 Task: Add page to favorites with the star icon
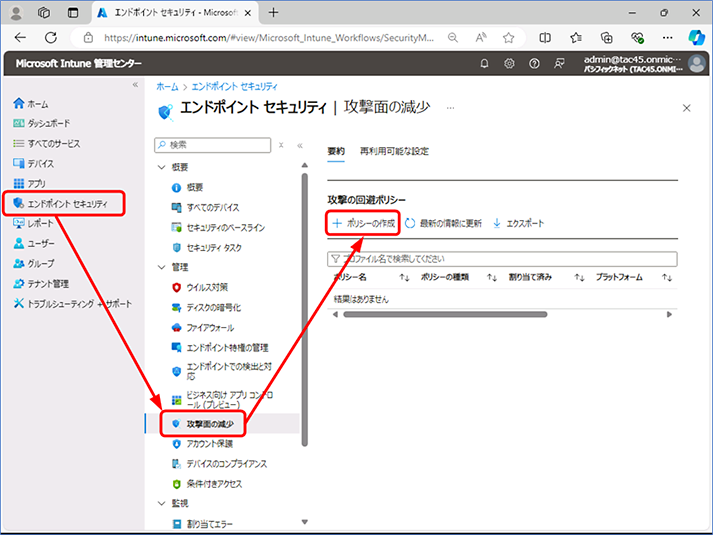coord(508,38)
